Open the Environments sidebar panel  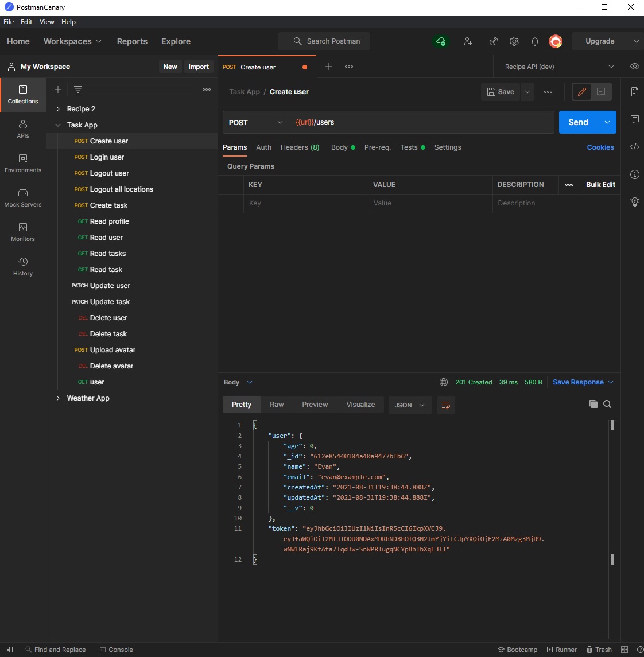point(22,164)
